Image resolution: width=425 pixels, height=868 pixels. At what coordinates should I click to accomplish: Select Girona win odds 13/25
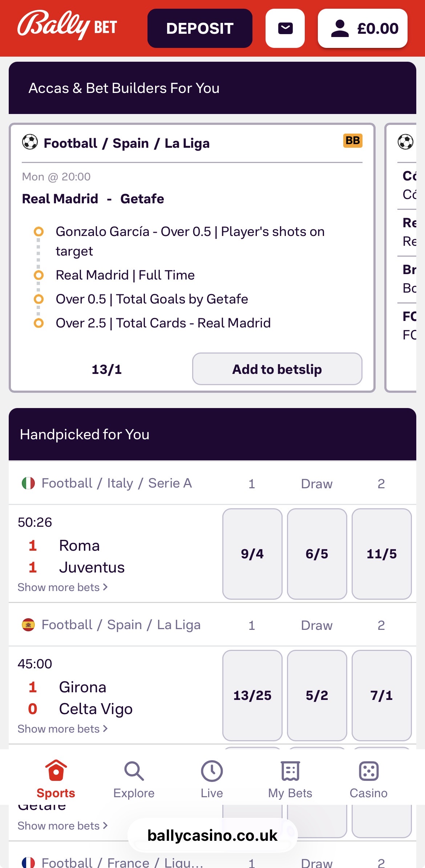click(252, 695)
